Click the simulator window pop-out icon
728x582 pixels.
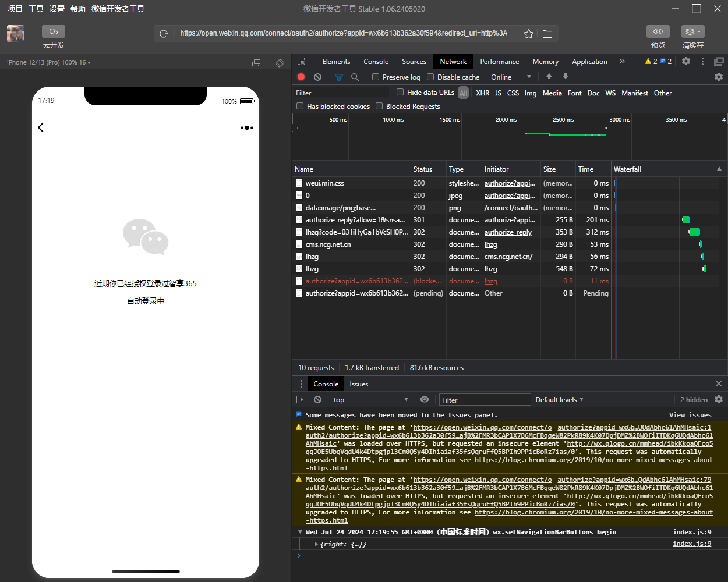click(x=256, y=62)
